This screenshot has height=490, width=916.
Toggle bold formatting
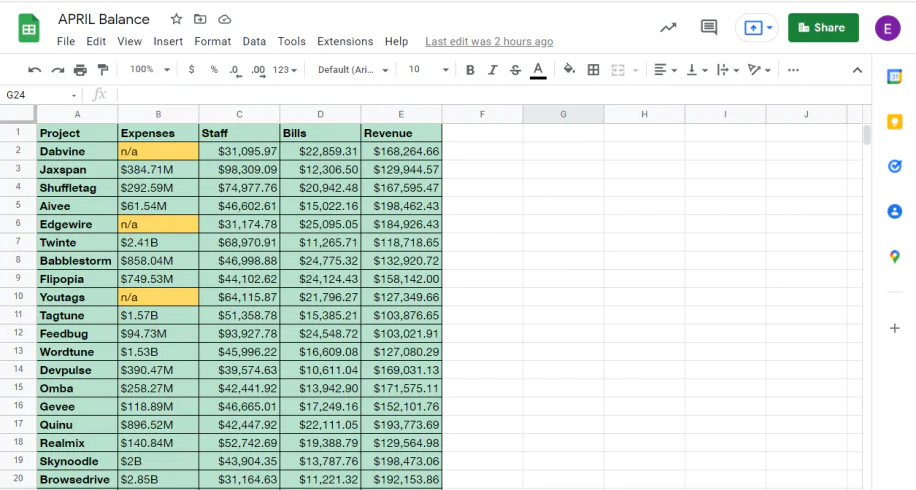click(x=470, y=70)
